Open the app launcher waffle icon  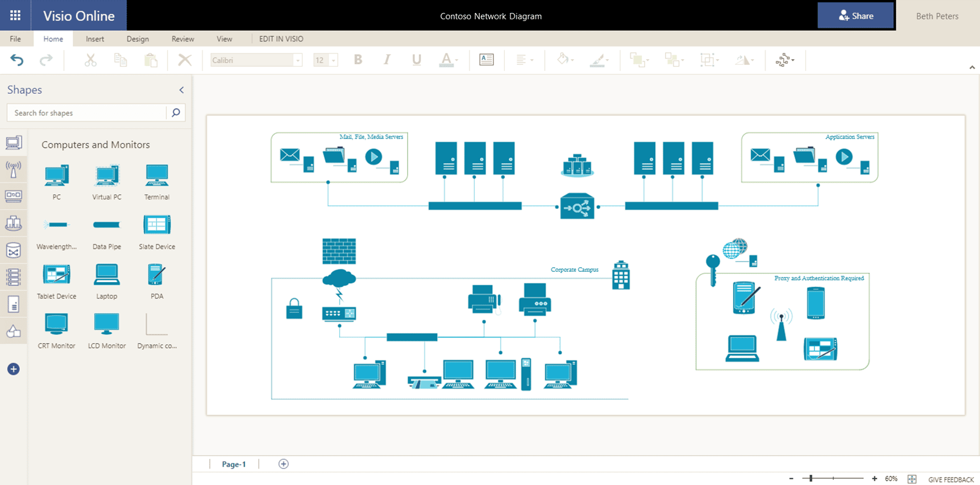[x=15, y=15]
